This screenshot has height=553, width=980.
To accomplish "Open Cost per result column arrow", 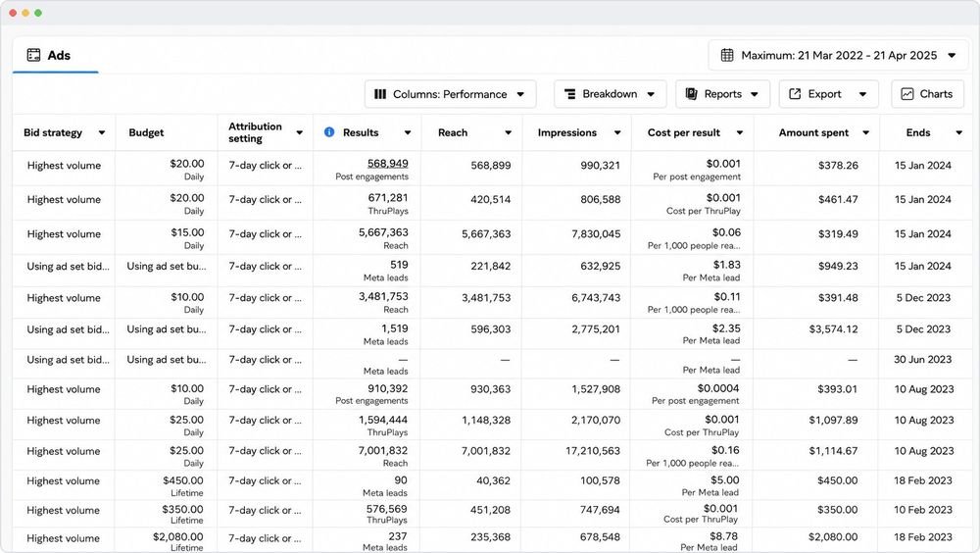I will click(x=739, y=132).
